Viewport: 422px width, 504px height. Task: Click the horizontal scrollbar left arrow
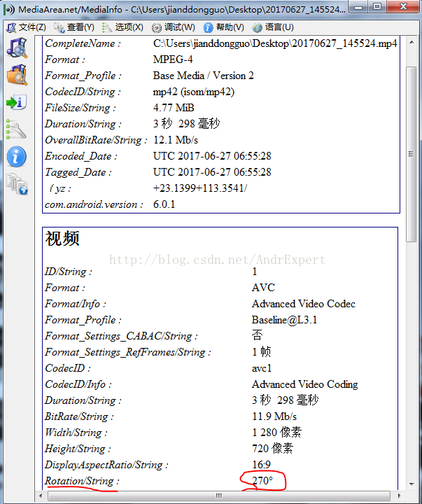tap(41, 496)
